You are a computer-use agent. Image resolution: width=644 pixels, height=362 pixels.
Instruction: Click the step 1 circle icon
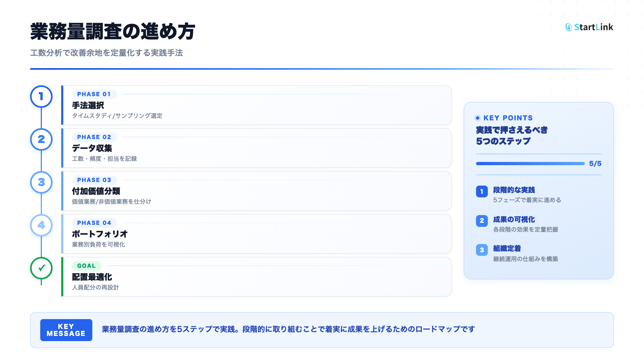click(41, 97)
